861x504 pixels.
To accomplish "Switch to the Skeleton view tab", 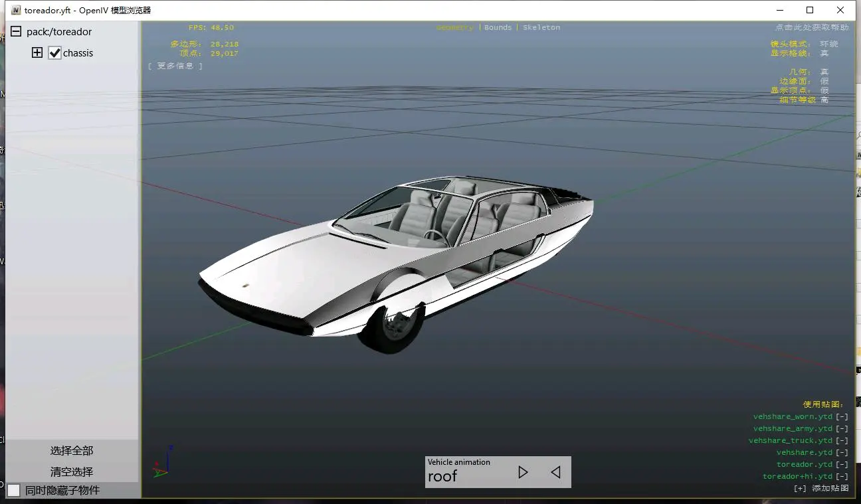I will pyautogui.click(x=541, y=28).
